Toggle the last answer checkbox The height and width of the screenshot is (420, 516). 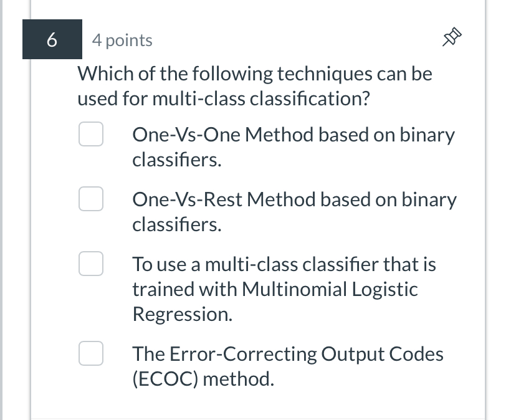coord(91,353)
